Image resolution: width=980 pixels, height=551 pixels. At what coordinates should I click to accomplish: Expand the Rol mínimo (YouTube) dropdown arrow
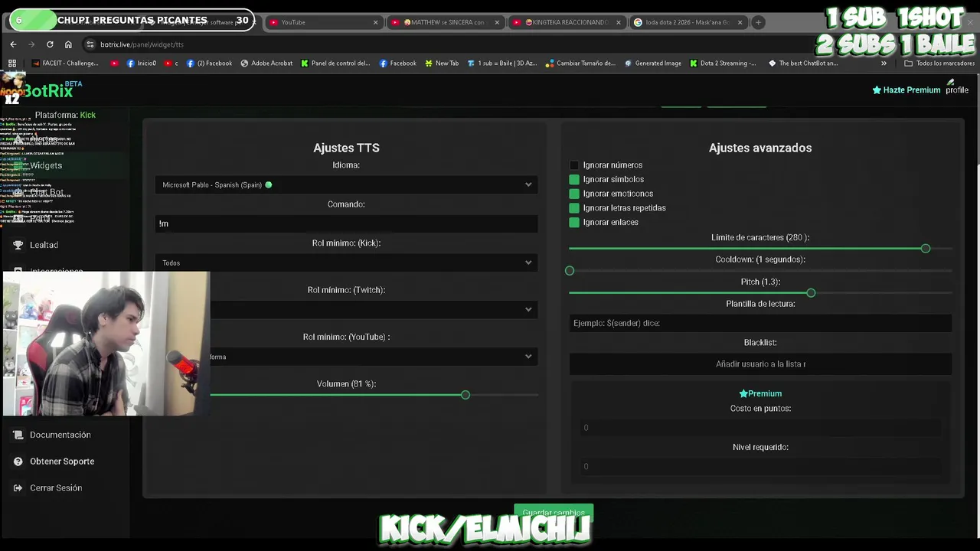[528, 357]
